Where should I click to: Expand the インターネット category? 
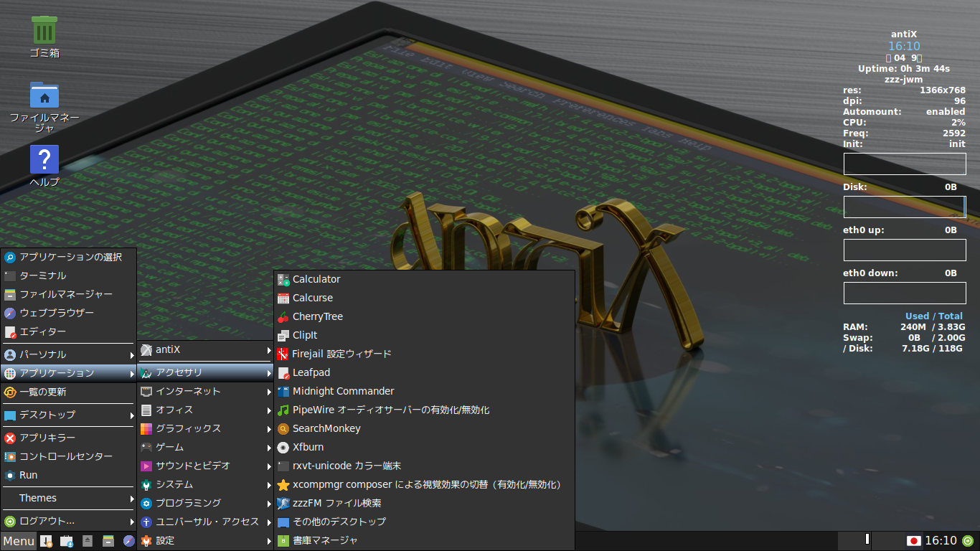(206, 391)
